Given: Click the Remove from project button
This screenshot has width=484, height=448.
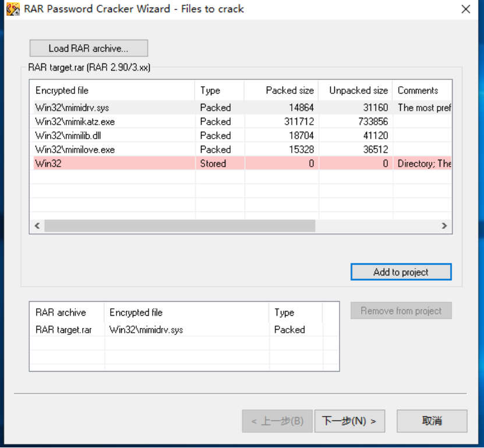Looking at the screenshot, I should tap(401, 311).
